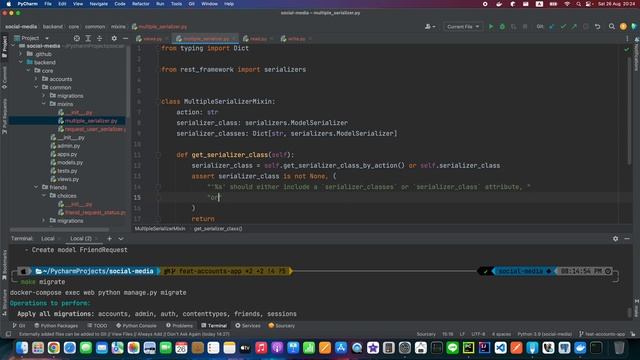640x360 pixels.
Task: Commit changes using the Git checkmark icon
Action: (x=563, y=27)
